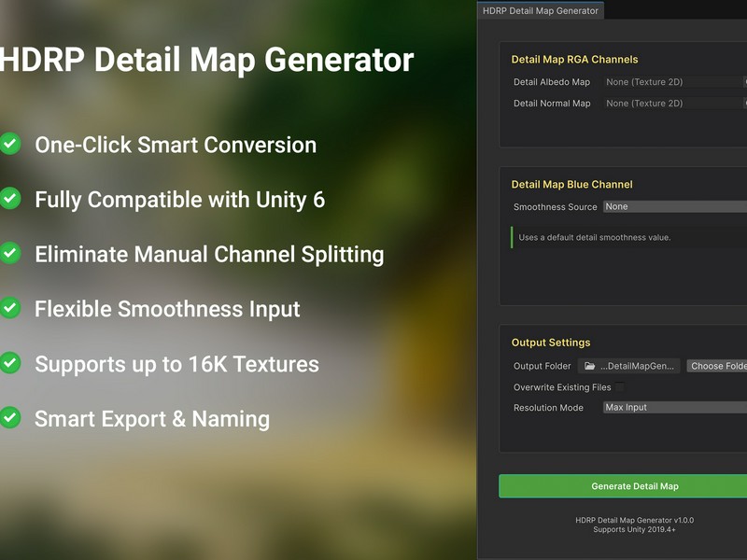Open the Resolution Mode dropdown
This screenshot has height=560, width=747.
[x=674, y=408]
